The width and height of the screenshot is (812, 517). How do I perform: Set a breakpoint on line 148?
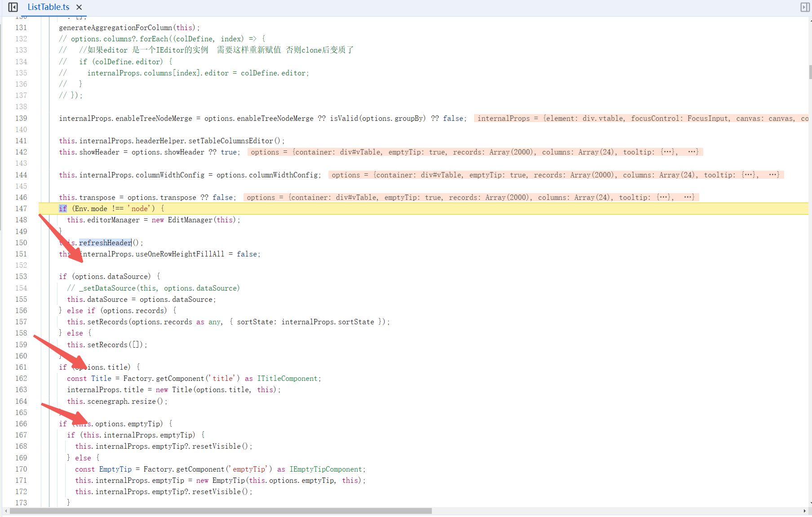21,220
